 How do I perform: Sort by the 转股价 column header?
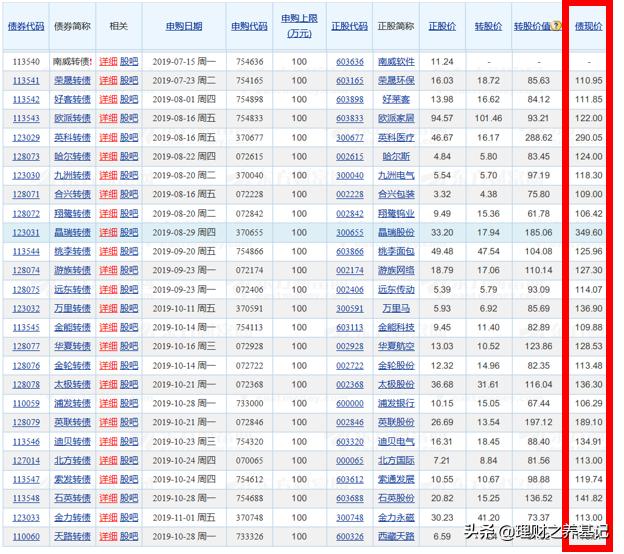[x=488, y=26]
